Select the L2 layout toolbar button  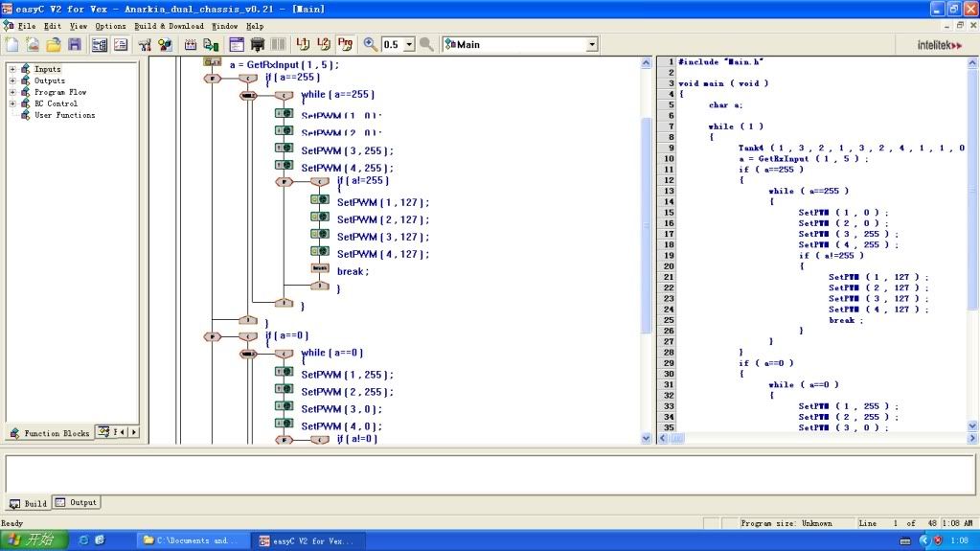[x=324, y=44]
